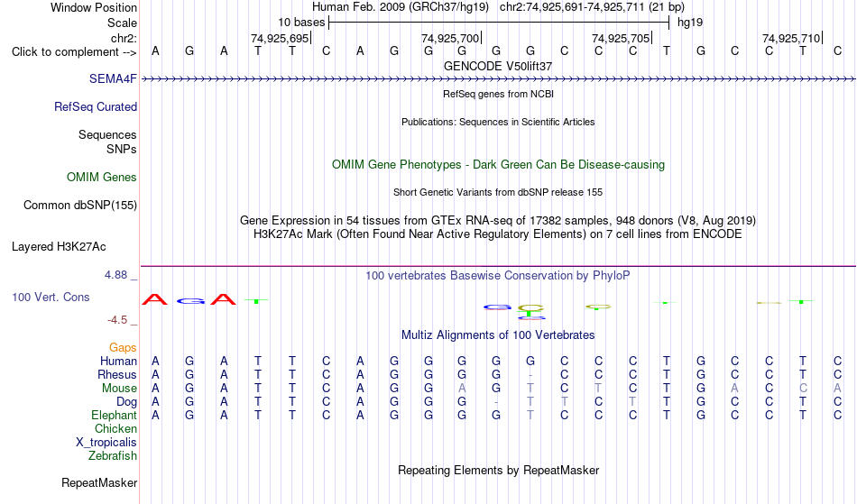Click the GTEx Gene Expression track title
This screenshot has height=504, width=857.
coord(498,221)
